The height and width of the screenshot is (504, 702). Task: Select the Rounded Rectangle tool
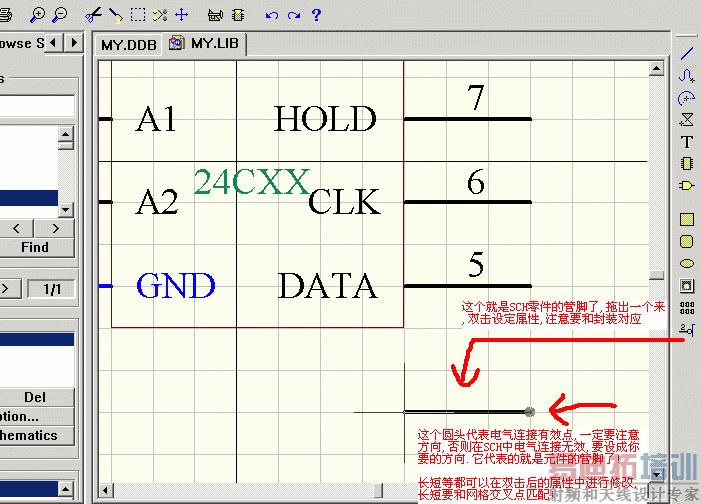coord(687,242)
